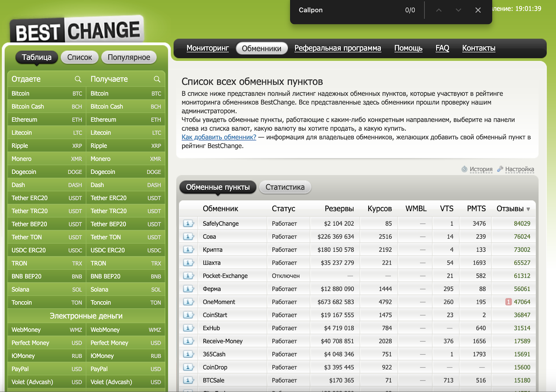Open Контакты menu item
Screen dimensions: 556x392
[479, 48]
